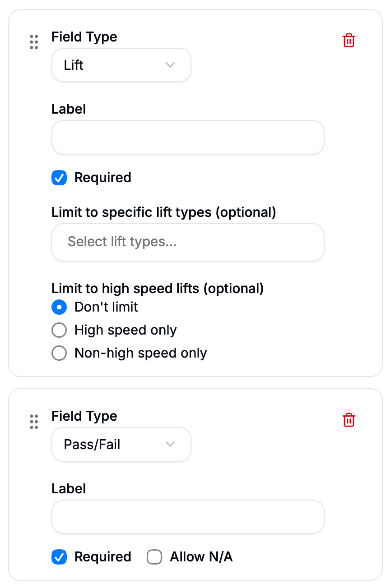Select the Don't limit option

click(59, 307)
